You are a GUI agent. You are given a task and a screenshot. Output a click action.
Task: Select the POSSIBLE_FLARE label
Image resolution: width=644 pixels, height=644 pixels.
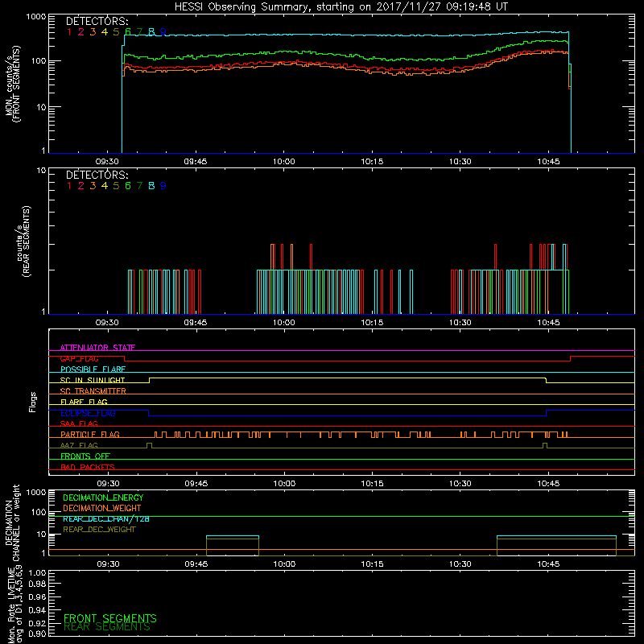[93, 369]
